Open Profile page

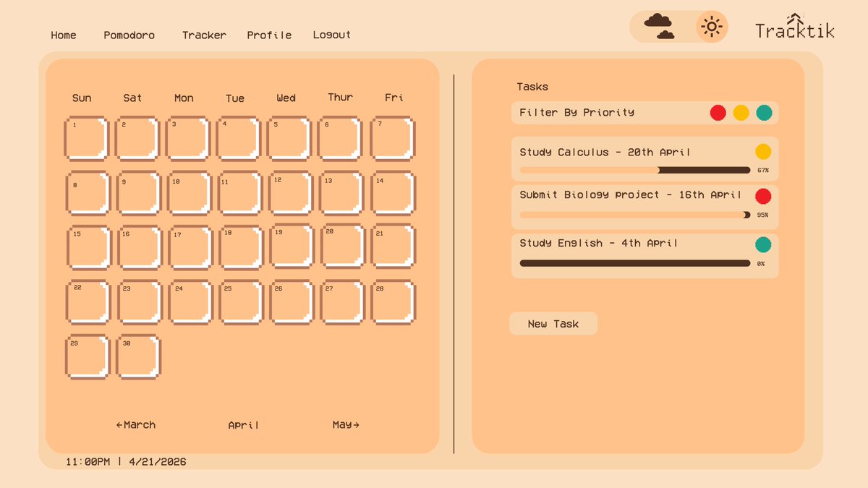[x=269, y=35]
